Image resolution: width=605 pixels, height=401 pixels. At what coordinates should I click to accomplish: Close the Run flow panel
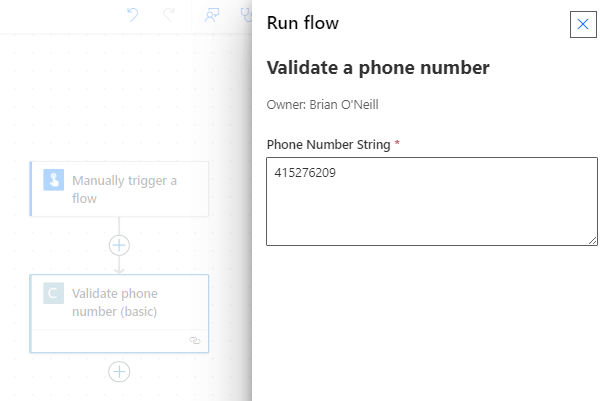pos(583,24)
